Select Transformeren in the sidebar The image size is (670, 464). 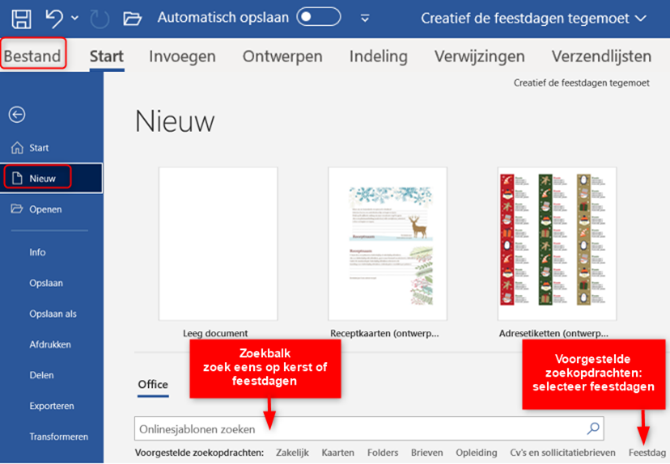[x=59, y=437]
